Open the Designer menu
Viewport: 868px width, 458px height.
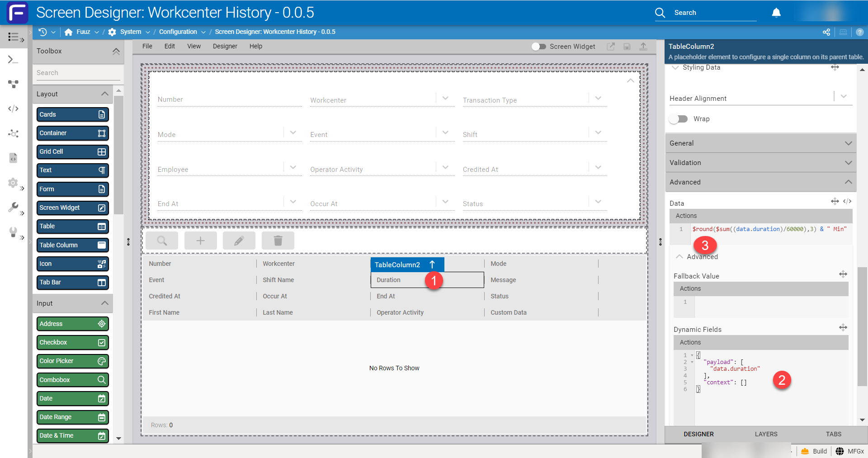pyautogui.click(x=225, y=46)
